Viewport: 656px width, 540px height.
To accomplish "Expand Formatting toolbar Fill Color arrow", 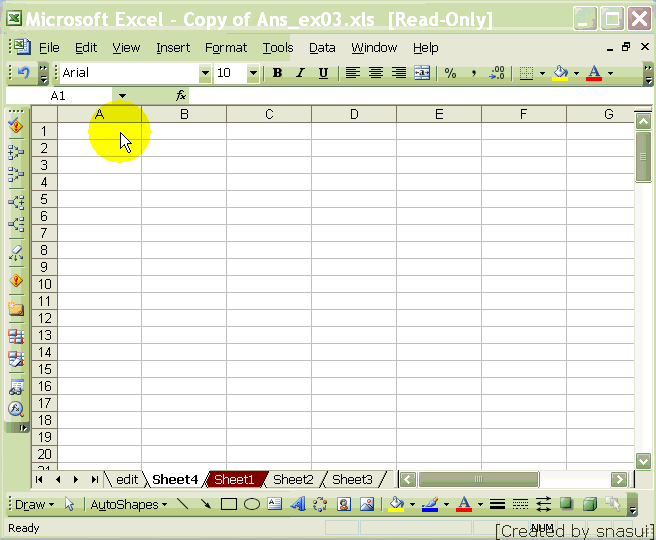I will [577, 74].
